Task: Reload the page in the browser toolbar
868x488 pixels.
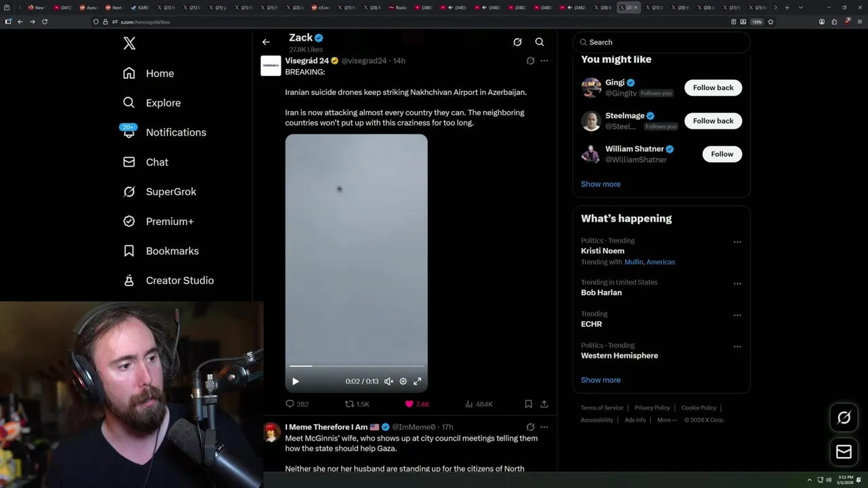Action: [x=45, y=22]
